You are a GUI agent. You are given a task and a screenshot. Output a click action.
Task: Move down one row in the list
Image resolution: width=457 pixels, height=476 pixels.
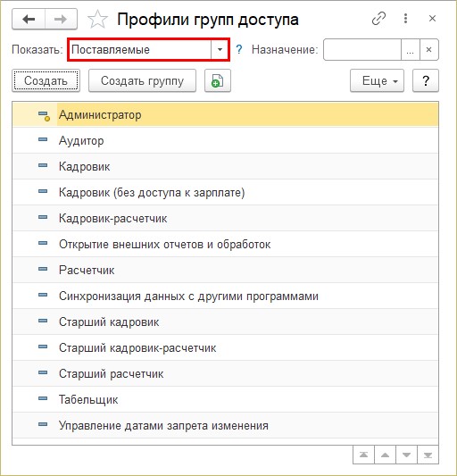tap(407, 455)
